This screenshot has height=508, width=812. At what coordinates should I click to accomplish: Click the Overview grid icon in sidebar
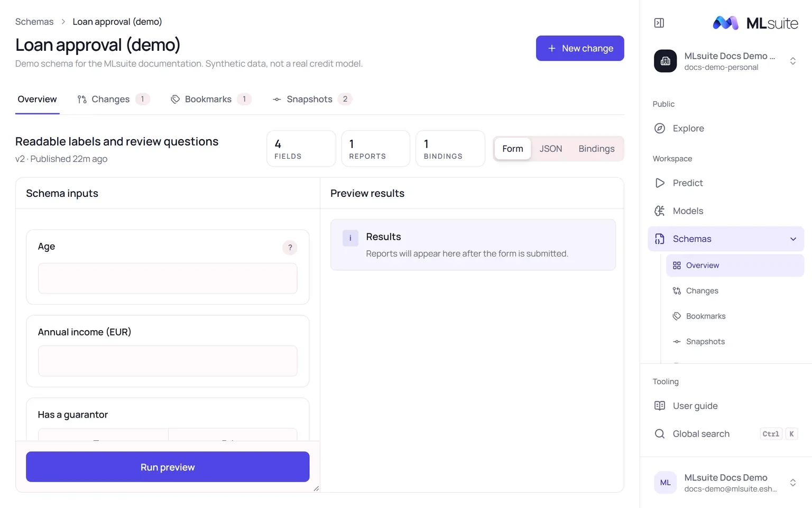(x=677, y=265)
